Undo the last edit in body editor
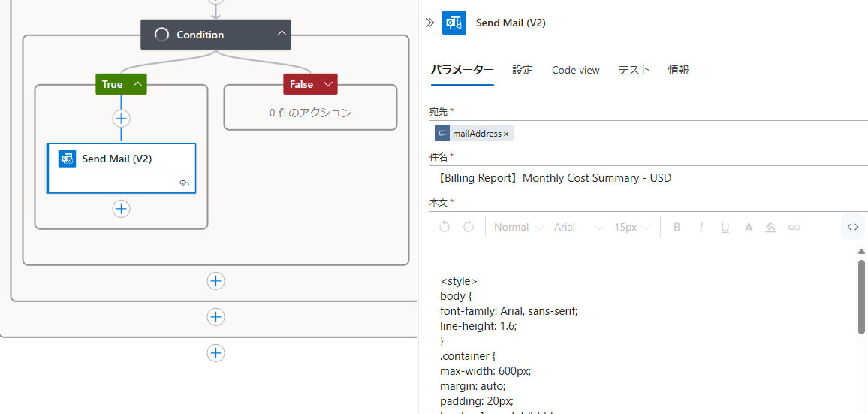Viewport: 868px width, 414px height. pyautogui.click(x=444, y=227)
